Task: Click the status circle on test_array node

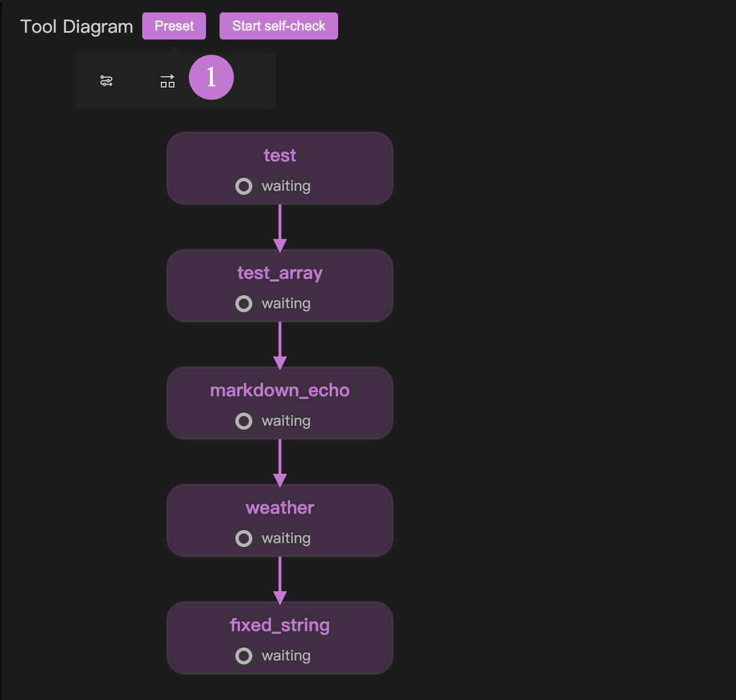Action: [x=244, y=304]
